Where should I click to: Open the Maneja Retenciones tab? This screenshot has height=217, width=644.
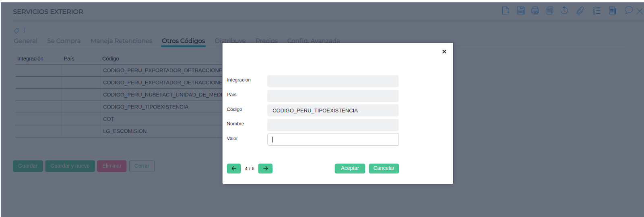coord(121,41)
